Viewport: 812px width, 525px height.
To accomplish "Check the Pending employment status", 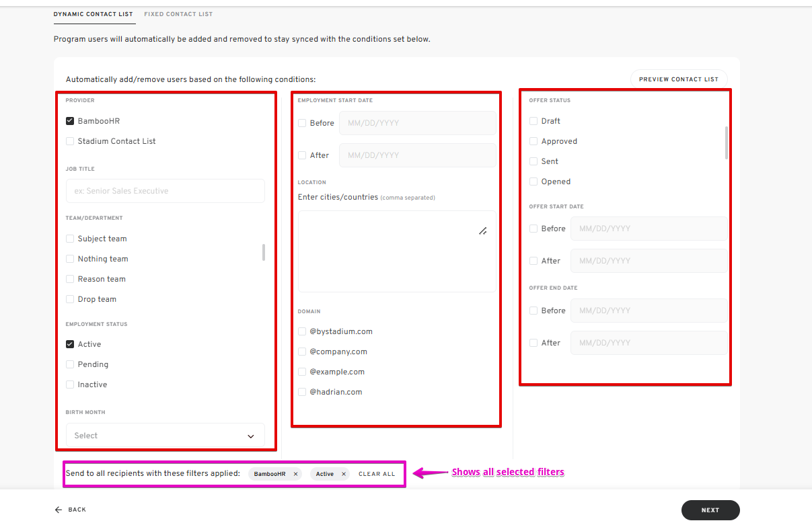I will click(70, 364).
